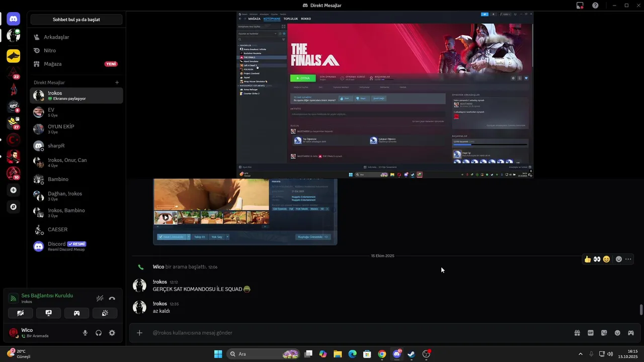Toggle noise suppression in voice panel

100,298
